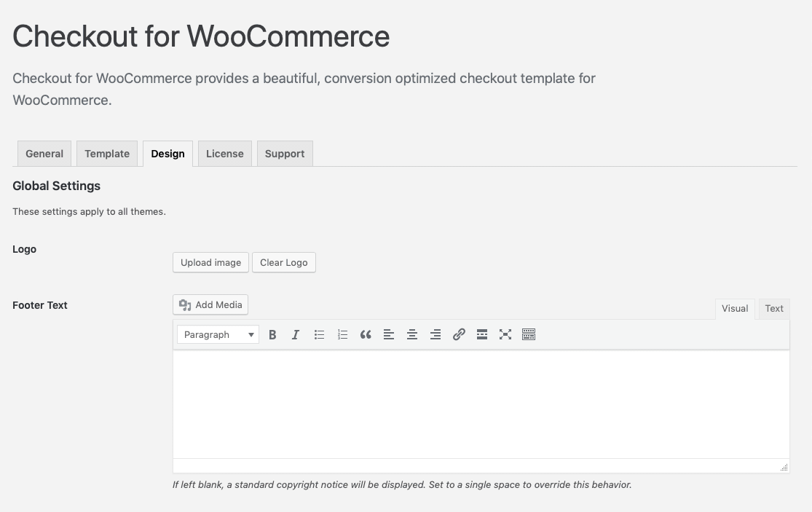Screen dimensions: 812x512
Task: Switch to the General tab
Action: tap(44, 154)
